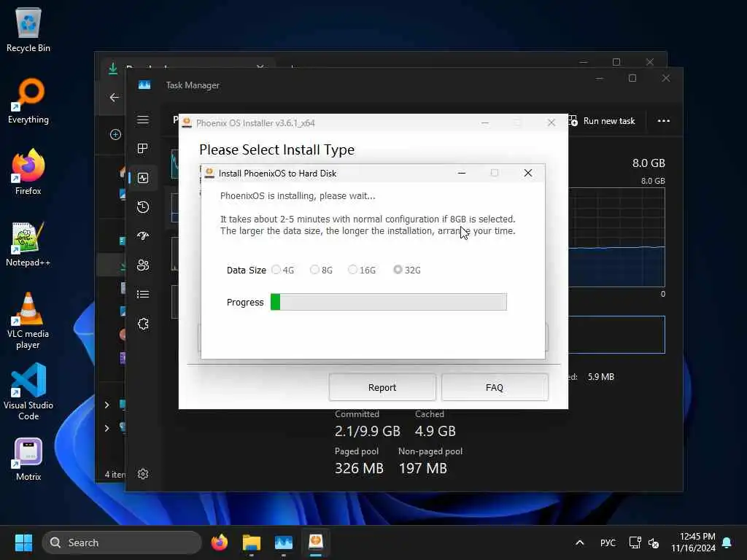This screenshot has width=747, height=560.
Task: Open the VLC media player desktop shortcut
Action: pyautogui.click(x=28, y=321)
